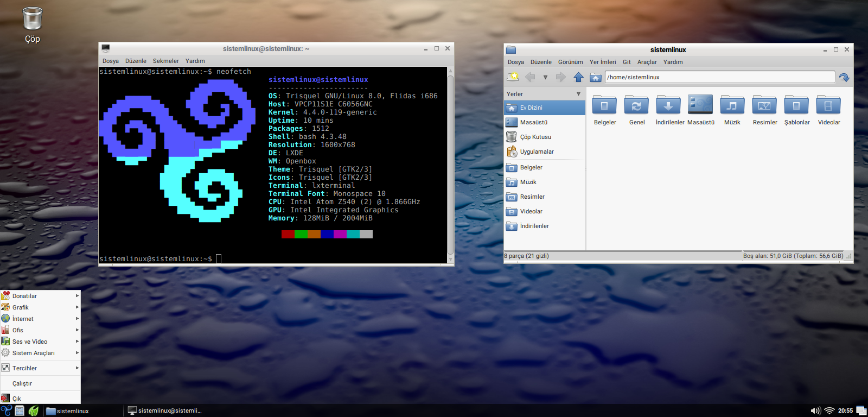Click the 20:55 clock on the taskbar
868x417 pixels.
[x=845, y=410]
